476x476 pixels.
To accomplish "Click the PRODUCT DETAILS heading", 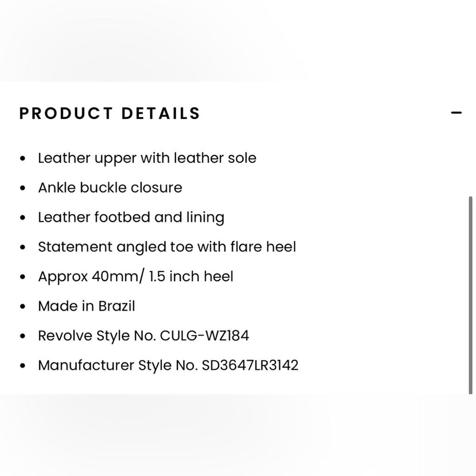I will [110, 113].
